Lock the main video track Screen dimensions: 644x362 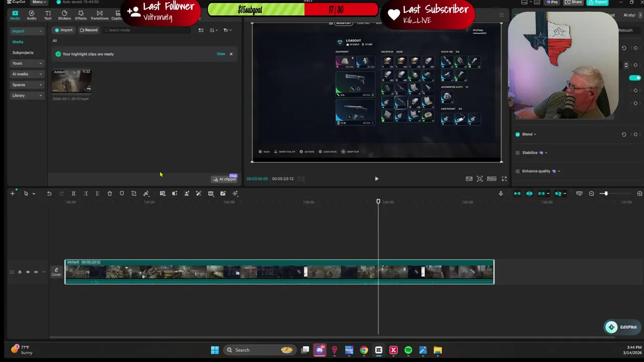tap(20, 272)
